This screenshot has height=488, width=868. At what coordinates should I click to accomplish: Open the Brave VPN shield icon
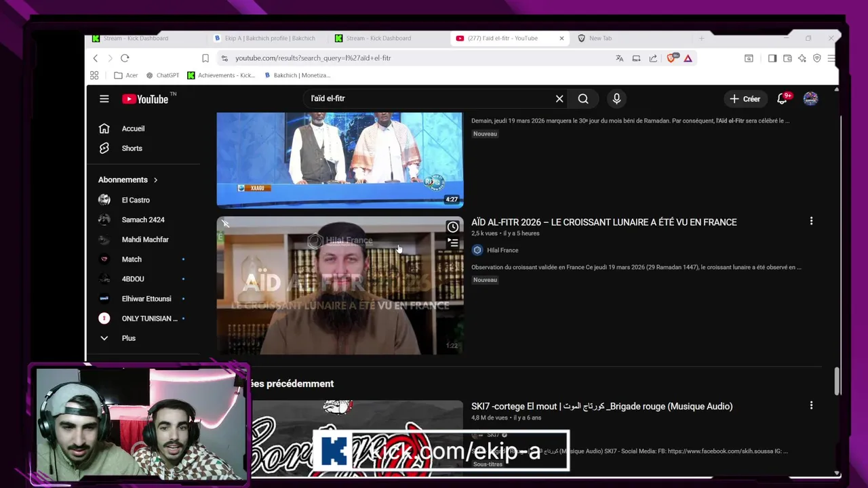817,58
